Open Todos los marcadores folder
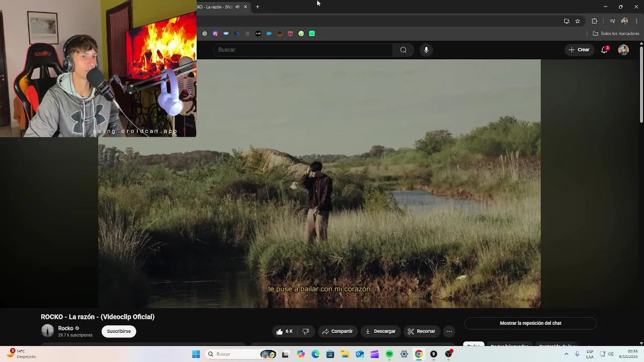The width and height of the screenshot is (644, 362). click(x=616, y=34)
